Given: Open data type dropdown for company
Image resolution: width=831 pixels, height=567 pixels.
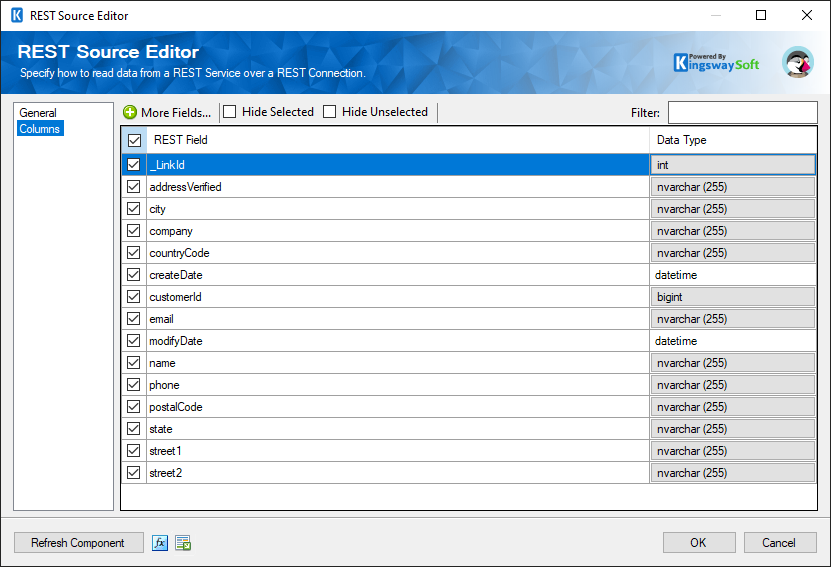Looking at the screenshot, I should (733, 231).
